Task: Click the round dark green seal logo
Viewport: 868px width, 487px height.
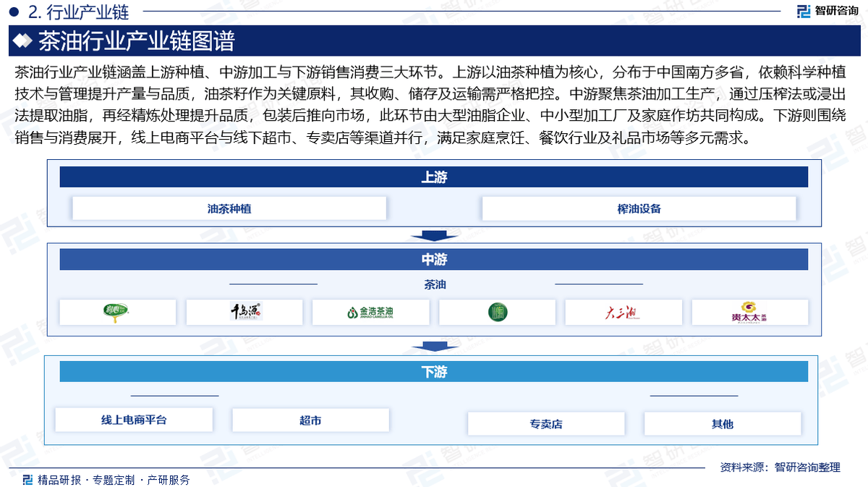Action: [497, 312]
